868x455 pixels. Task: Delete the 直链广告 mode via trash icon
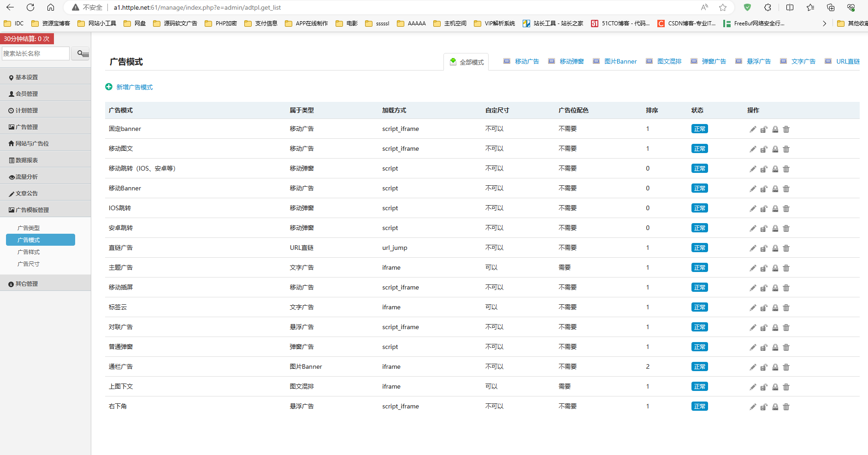[x=786, y=248]
